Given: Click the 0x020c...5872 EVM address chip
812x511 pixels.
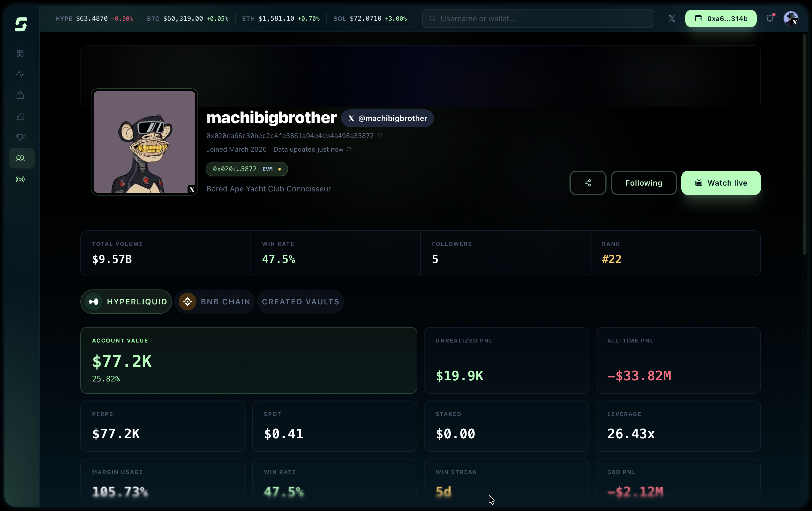Looking at the screenshot, I should point(247,169).
